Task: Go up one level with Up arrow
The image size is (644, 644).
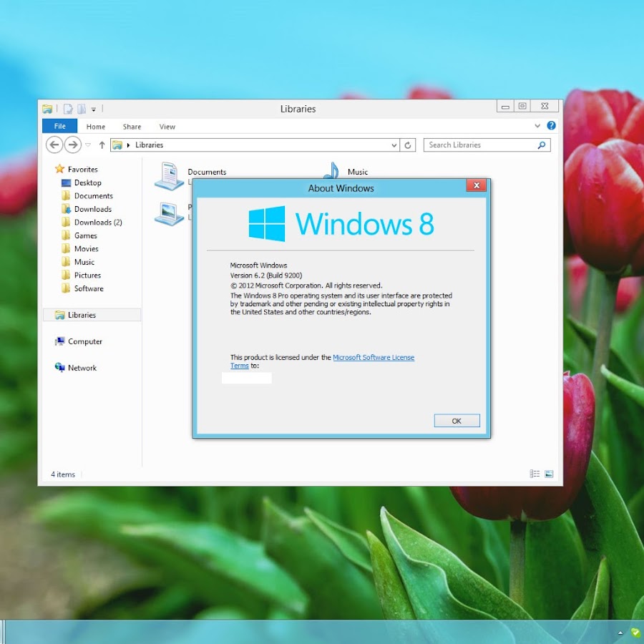Action: pos(102,145)
